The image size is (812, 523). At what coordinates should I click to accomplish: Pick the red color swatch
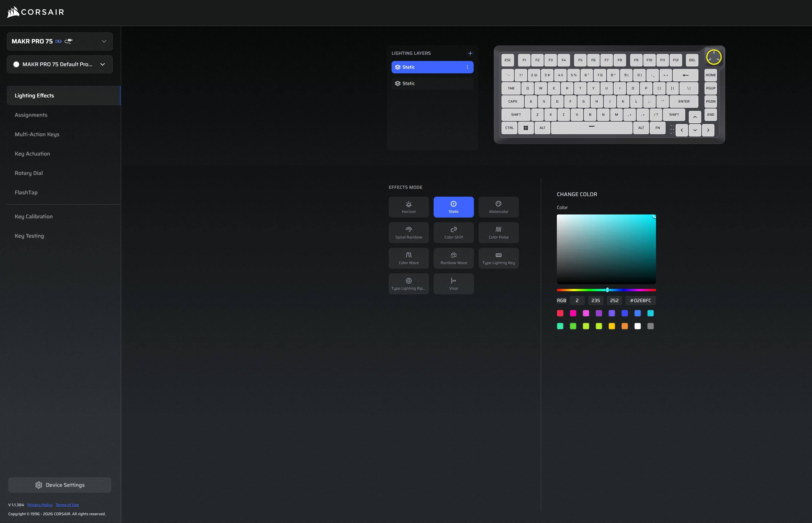click(560, 313)
